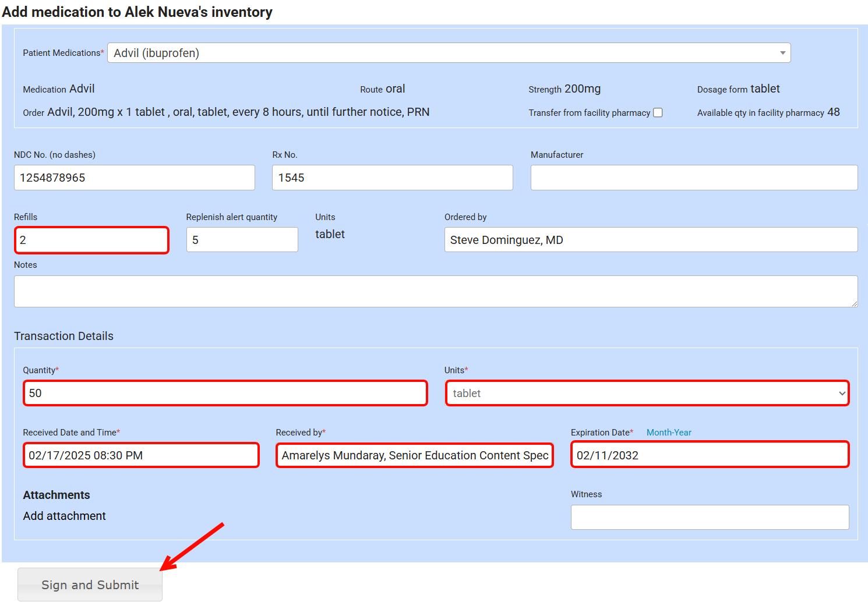This screenshot has height=602, width=868.
Task: Click the Received by field
Action: pos(414,455)
